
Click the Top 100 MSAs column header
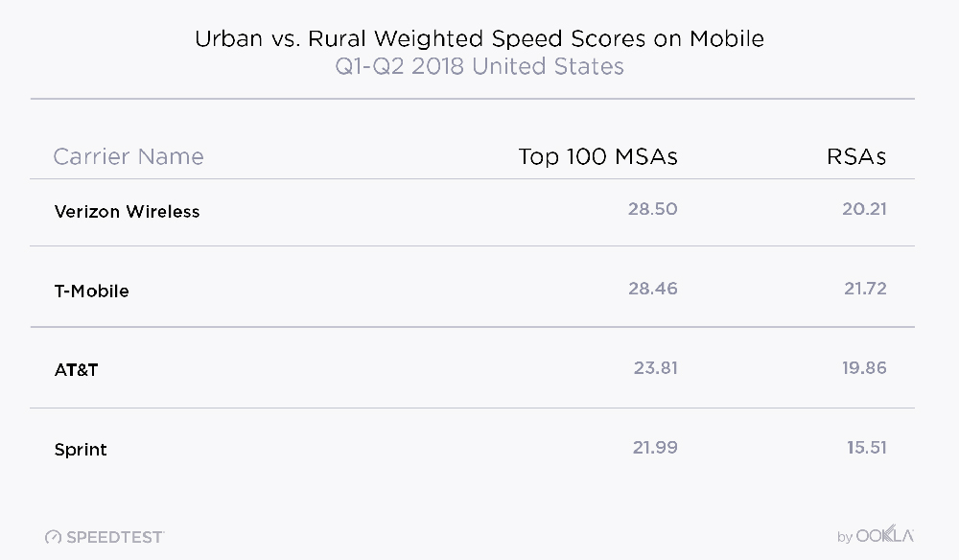pyautogui.click(x=597, y=156)
